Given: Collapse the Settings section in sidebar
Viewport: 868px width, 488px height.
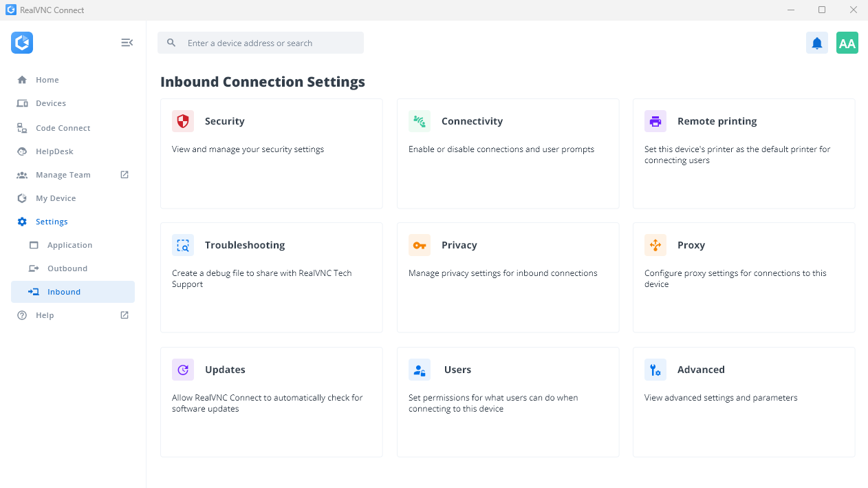Looking at the screenshot, I should tap(52, 222).
